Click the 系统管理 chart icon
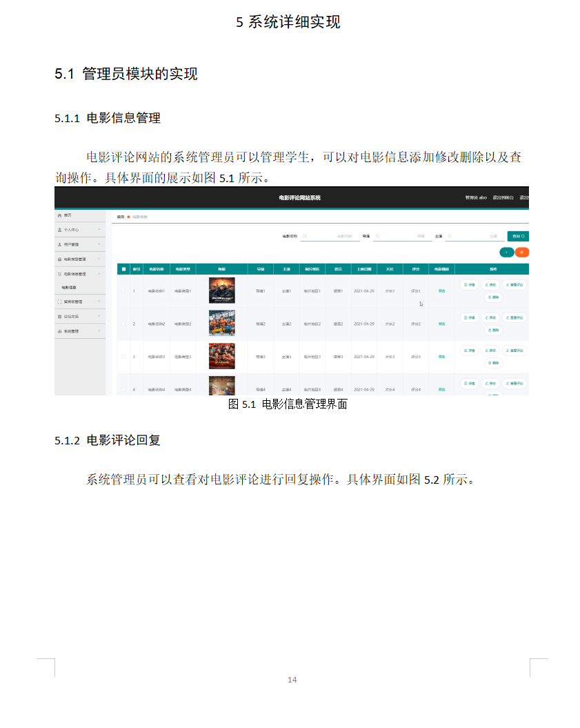 pyautogui.click(x=59, y=330)
